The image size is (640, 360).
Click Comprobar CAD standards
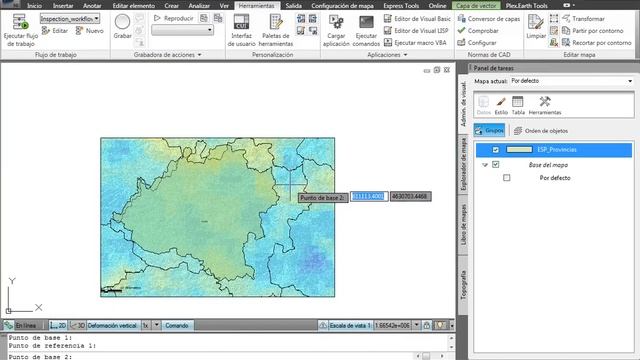[x=478, y=31]
